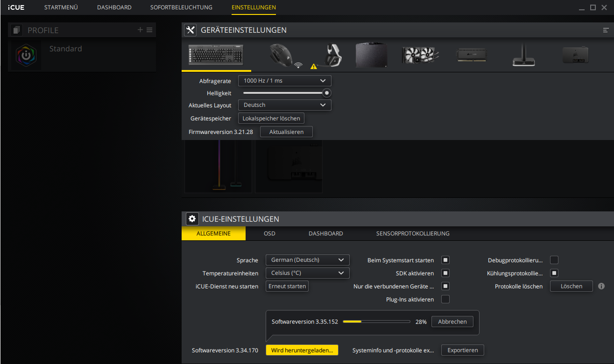Switch to the Sensorprotokollierung tab
Screen dimensions: 614x364
[x=413, y=233]
